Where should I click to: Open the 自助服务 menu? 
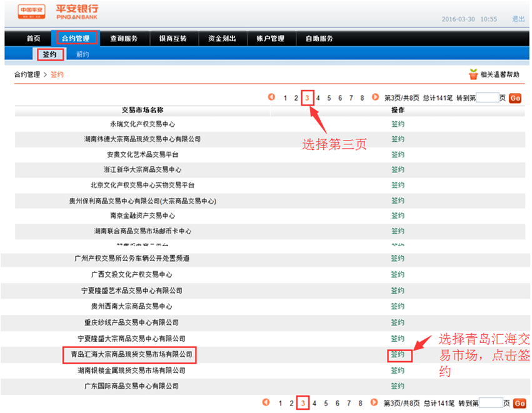pos(319,38)
